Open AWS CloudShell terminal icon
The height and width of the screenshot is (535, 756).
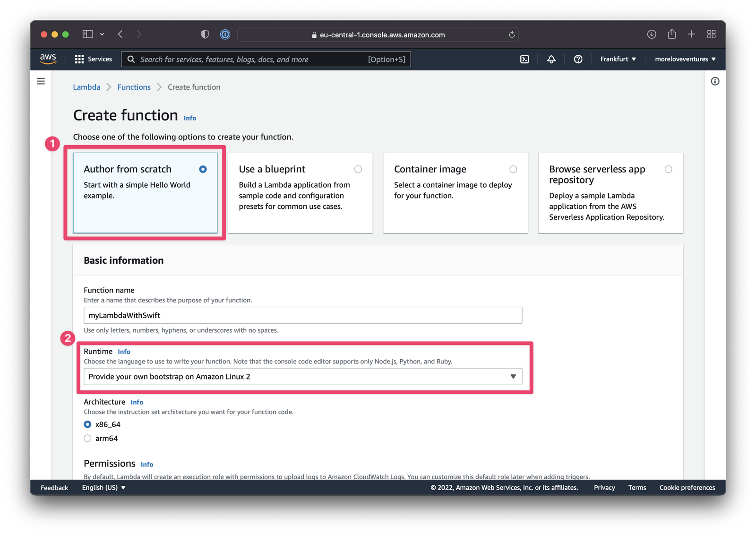tap(524, 59)
